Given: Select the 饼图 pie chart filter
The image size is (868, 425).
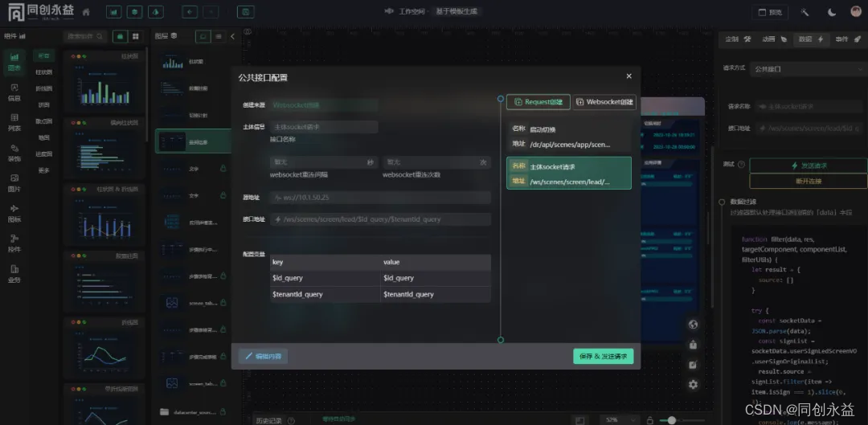Looking at the screenshot, I should tap(43, 104).
